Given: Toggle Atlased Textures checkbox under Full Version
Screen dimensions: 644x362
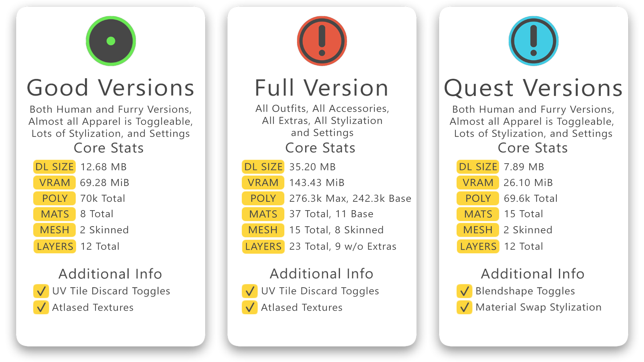Looking at the screenshot, I should pos(250,307).
